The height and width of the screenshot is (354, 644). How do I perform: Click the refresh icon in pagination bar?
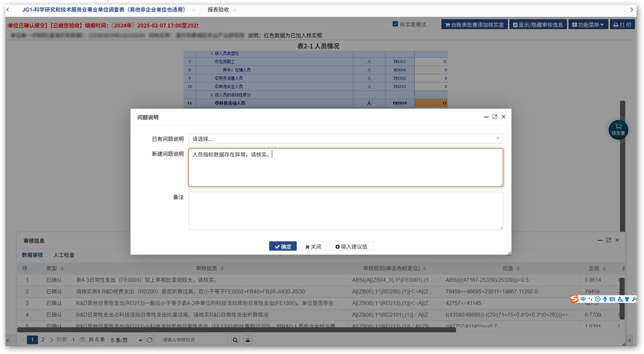tap(150, 340)
